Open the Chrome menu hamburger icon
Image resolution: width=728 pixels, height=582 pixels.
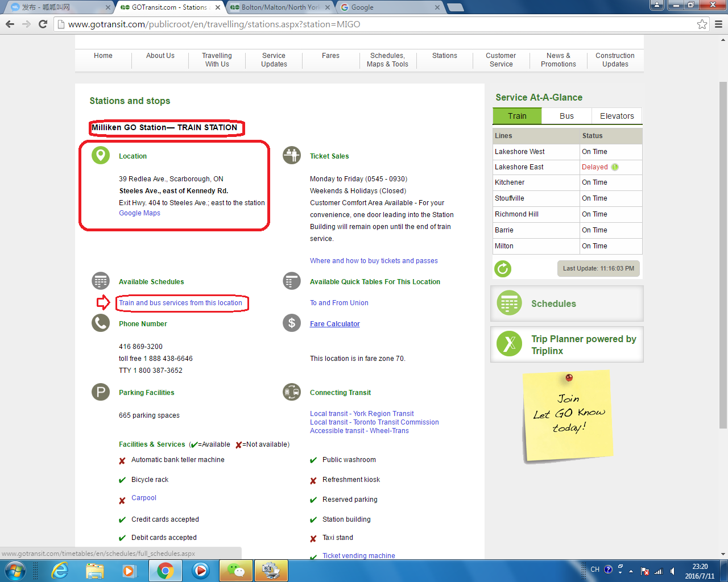click(718, 24)
